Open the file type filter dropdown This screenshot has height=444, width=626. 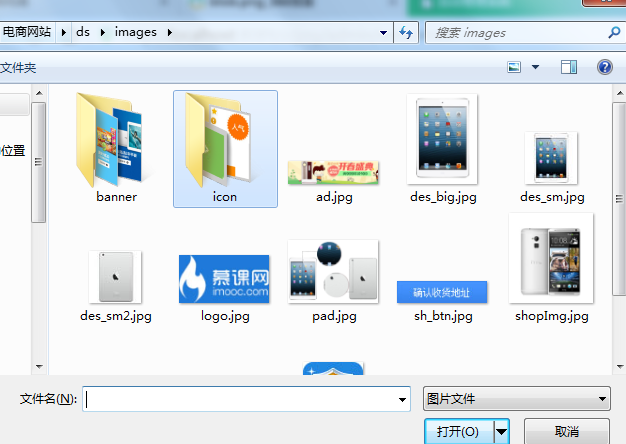pos(517,399)
